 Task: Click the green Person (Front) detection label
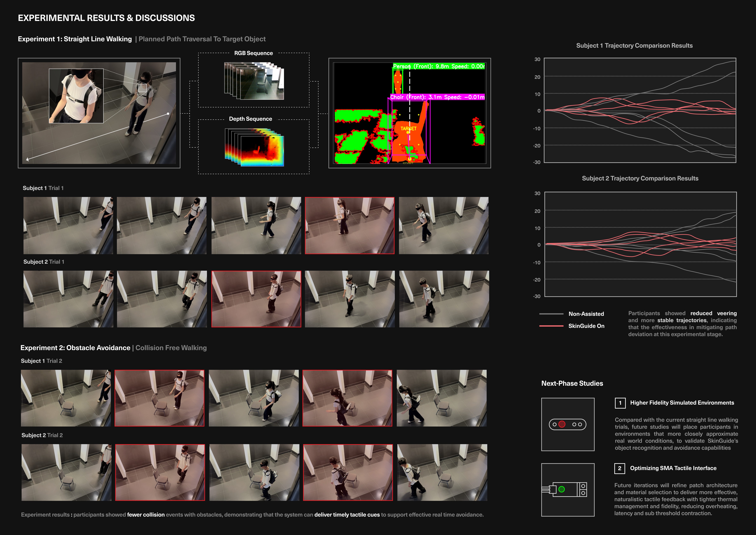(x=439, y=66)
